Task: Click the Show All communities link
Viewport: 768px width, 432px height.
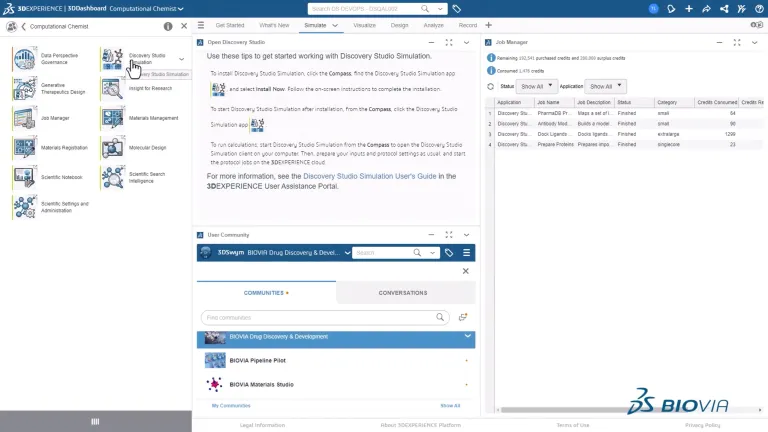Action: (x=450, y=406)
